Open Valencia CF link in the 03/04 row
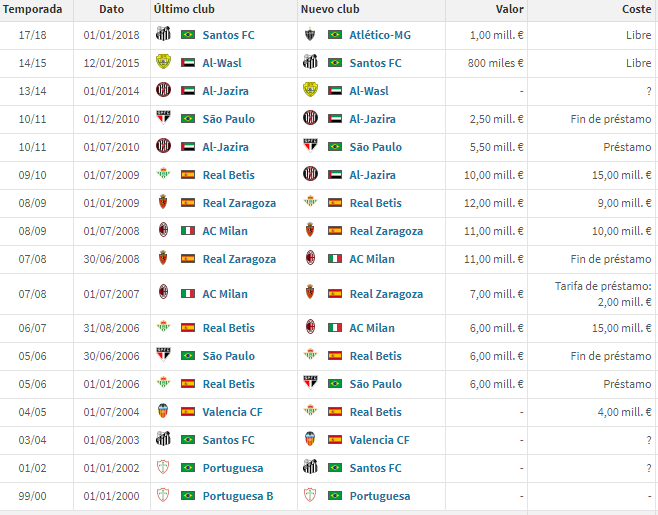658x515 pixels. click(379, 440)
